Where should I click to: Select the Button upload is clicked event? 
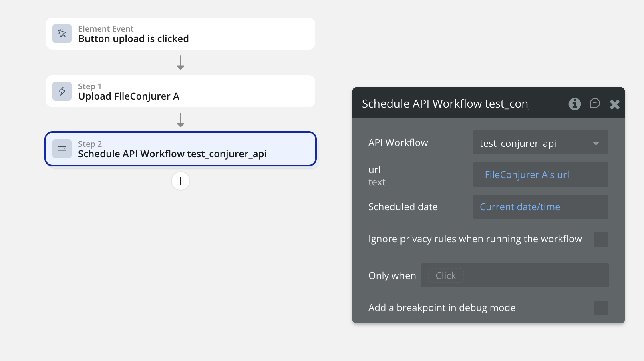pyautogui.click(x=181, y=34)
